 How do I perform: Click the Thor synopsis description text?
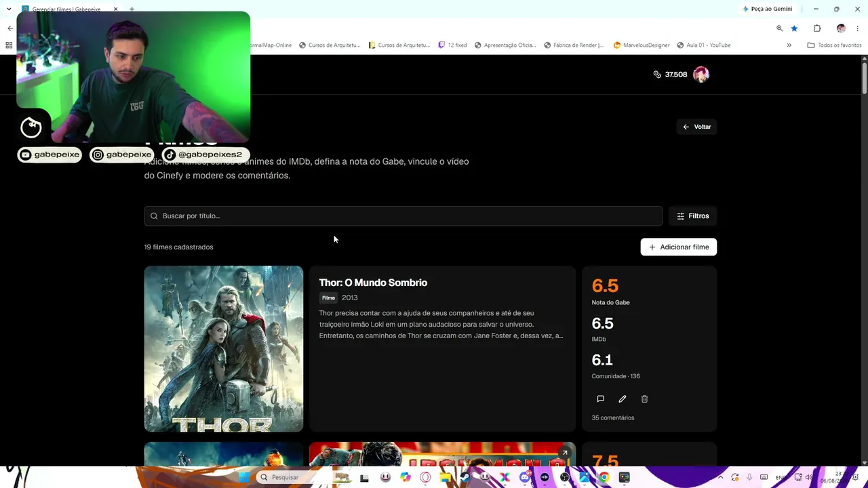point(441,325)
